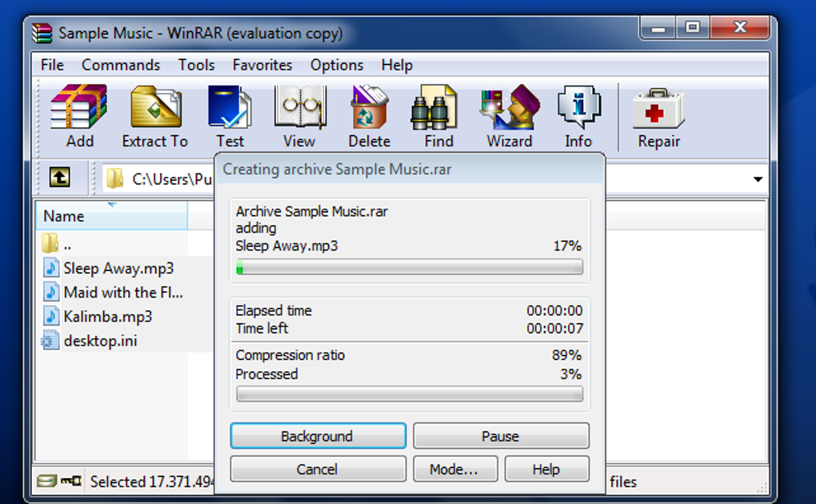This screenshot has width=816, height=504.
Task: Sort by the Name column header
Action: click(111, 215)
